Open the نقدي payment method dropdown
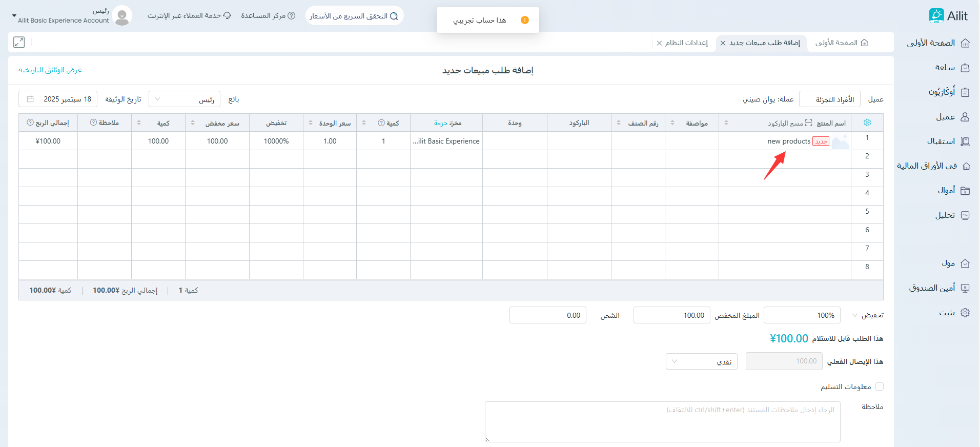Screen dimensions: 980x447 (701, 361)
